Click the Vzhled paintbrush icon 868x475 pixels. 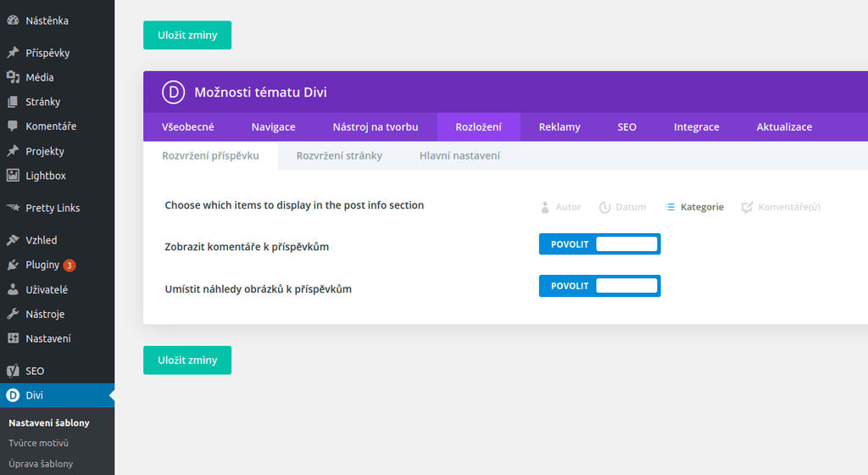pos(13,240)
